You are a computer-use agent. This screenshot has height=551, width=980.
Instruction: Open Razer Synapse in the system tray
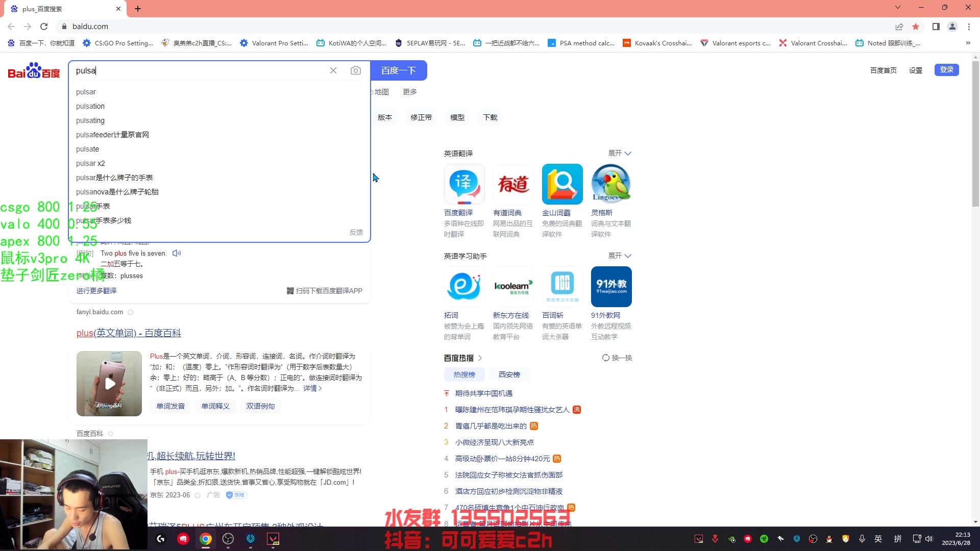pos(764,539)
